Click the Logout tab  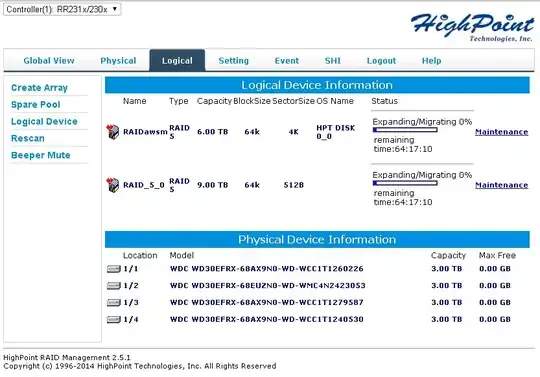[381, 61]
